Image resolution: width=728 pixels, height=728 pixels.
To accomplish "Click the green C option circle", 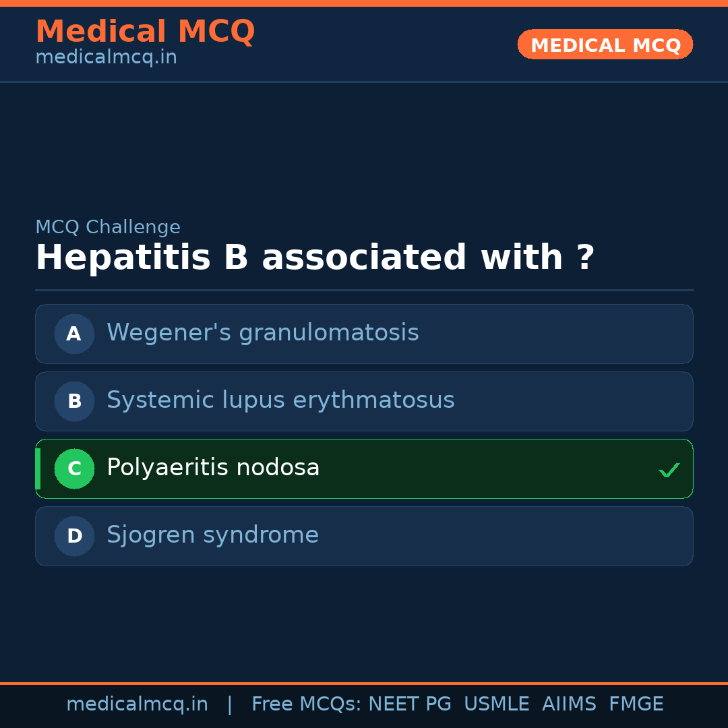I will (74, 468).
